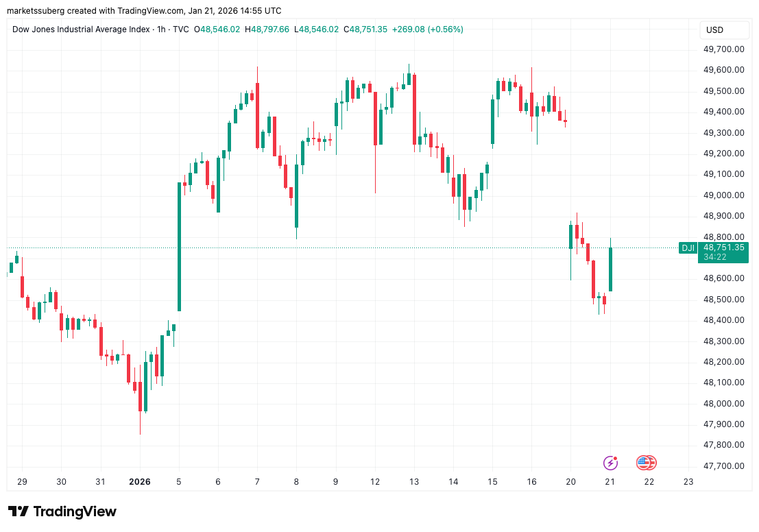The image size is (759, 532).
Task: Click the 48,751.35 current price label
Action: (x=723, y=247)
